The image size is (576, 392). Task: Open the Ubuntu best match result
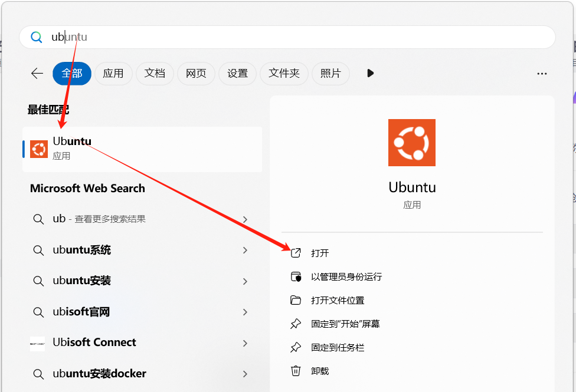[142, 149]
